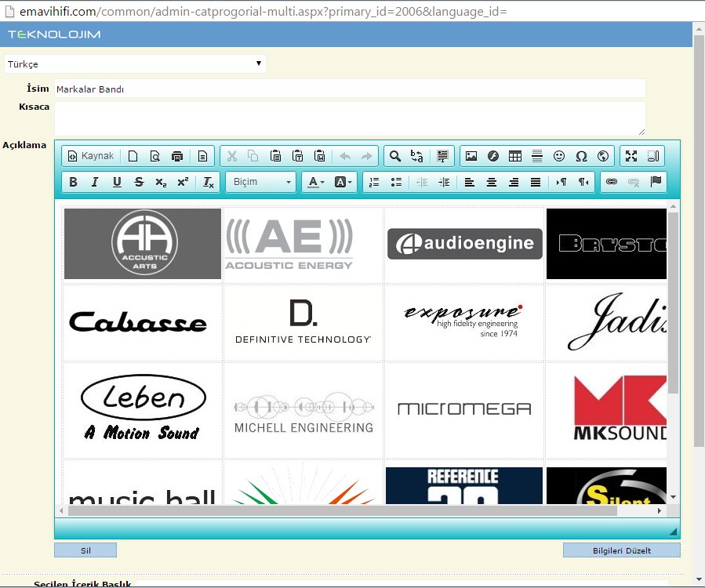Insert a horizontal line

tap(537, 156)
